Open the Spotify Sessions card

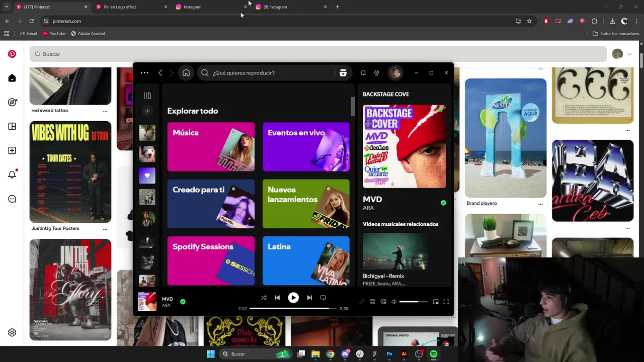pyautogui.click(x=211, y=260)
